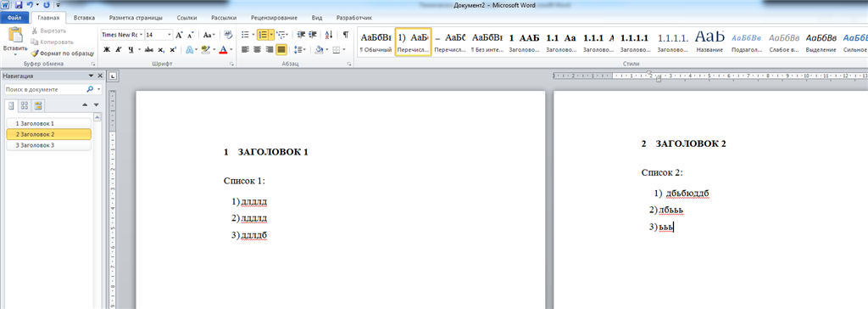
Task: Save the document from quick access toolbar
Action: pyautogui.click(x=19, y=5)
